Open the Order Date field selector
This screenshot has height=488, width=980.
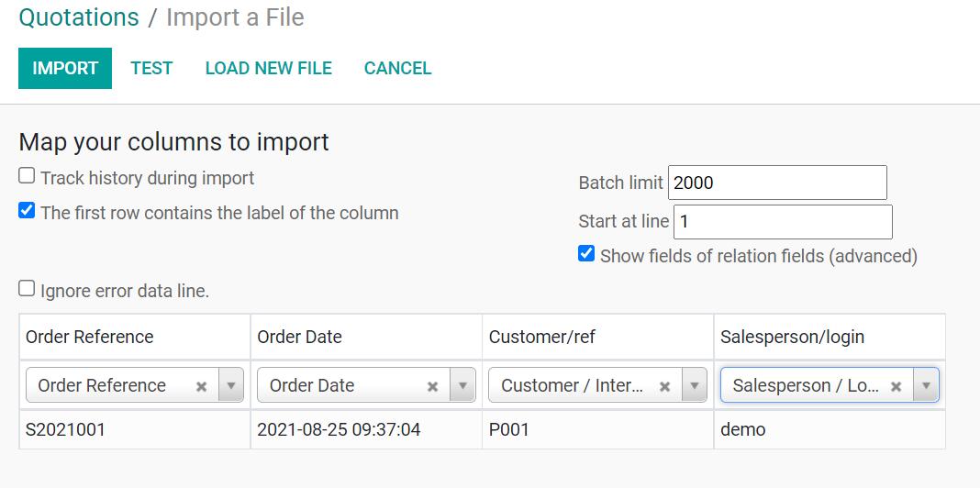366,385
